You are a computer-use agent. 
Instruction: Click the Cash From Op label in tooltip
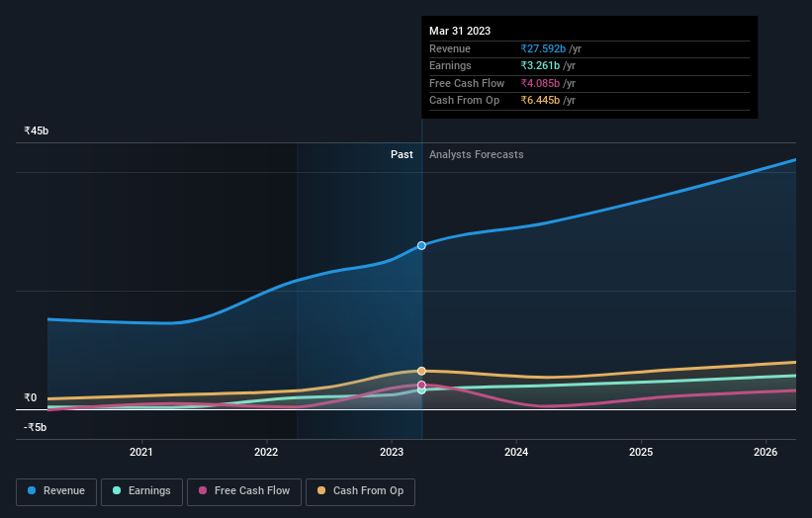click(x=465, y=101)
